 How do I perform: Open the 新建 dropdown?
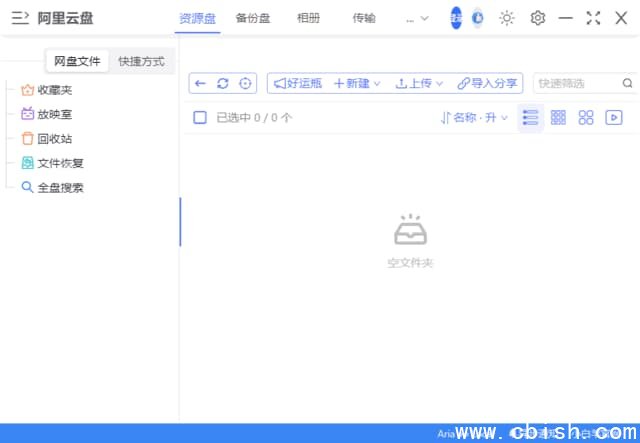tap(357, 83)
